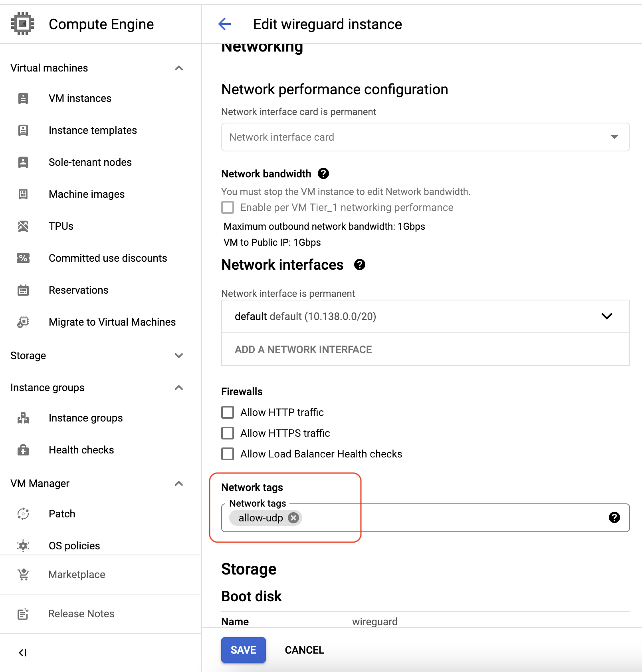The height and width of the screenshot is (672, 642).
Task: Click the OS policies gear icon
Action: tap(23, 546)
